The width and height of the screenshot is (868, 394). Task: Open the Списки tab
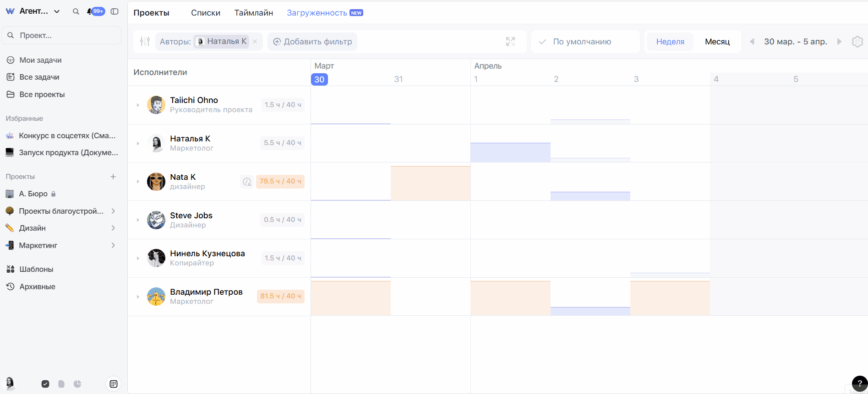[x=205, y=13]
